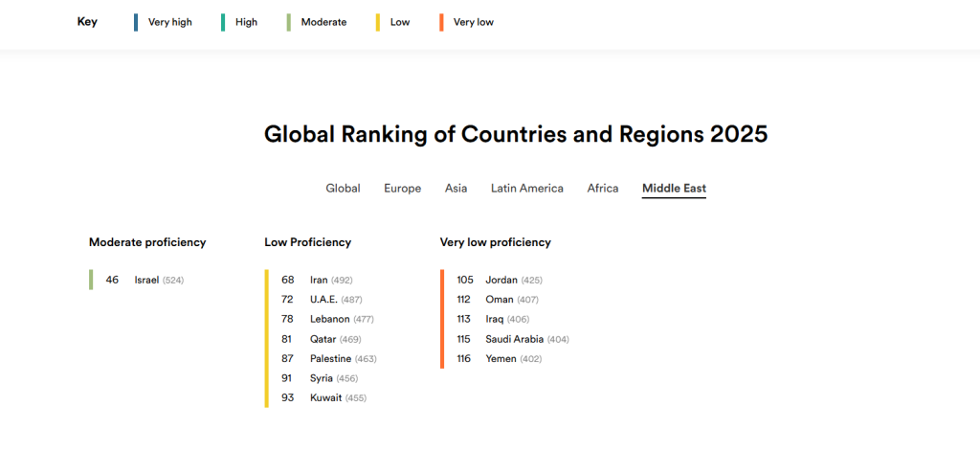Select Saudi Arabia from Very low proficiency
The height and width of the screenshot is (474, 980).
tap(514, 339)
